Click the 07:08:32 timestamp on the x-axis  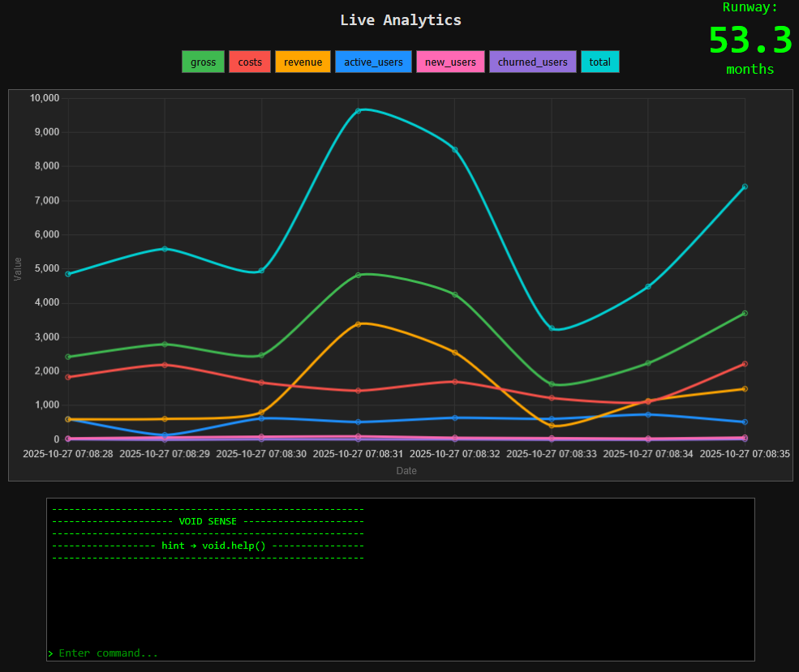pyautogui.click(x=453, y=454)
